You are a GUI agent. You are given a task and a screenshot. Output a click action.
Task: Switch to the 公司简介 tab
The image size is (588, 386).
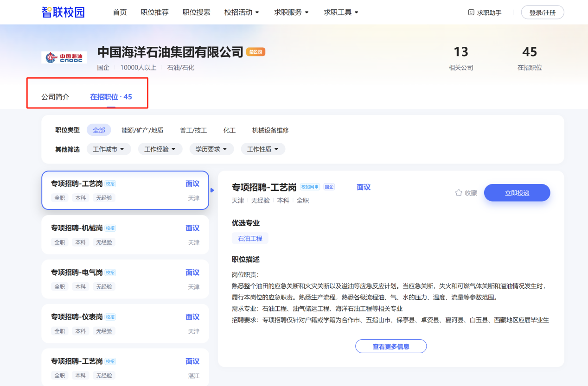pyautogui.click(x=56, y=97)
